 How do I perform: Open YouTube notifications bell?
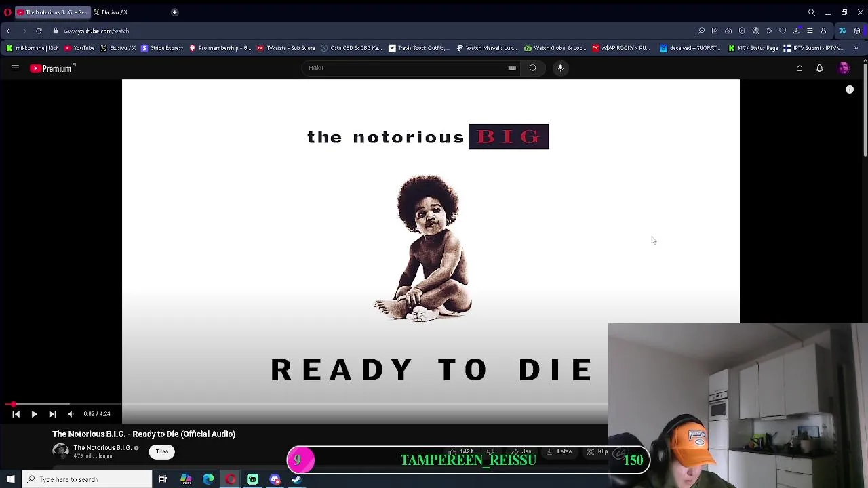click(x=819, y=68)
